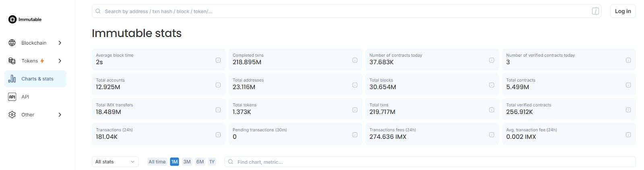Click the Blockchain globe icon
Screen dimensions: 644x170
click(12, 43)
